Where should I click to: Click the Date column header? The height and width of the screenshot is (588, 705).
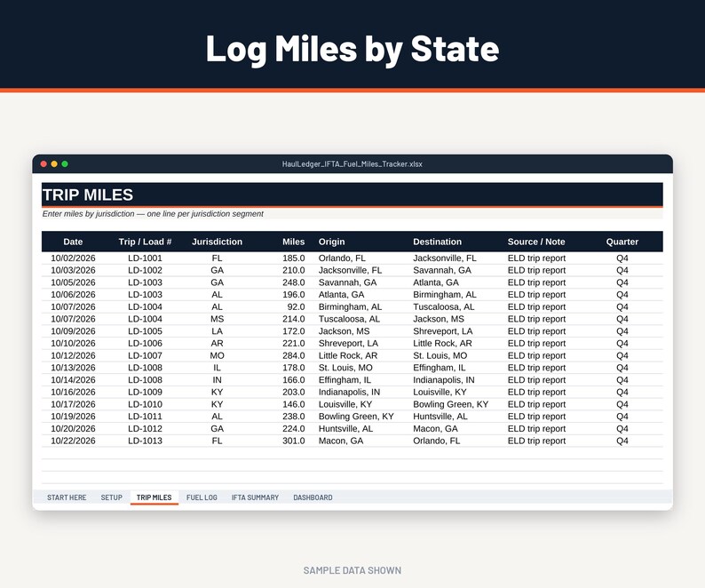(73, 242)
